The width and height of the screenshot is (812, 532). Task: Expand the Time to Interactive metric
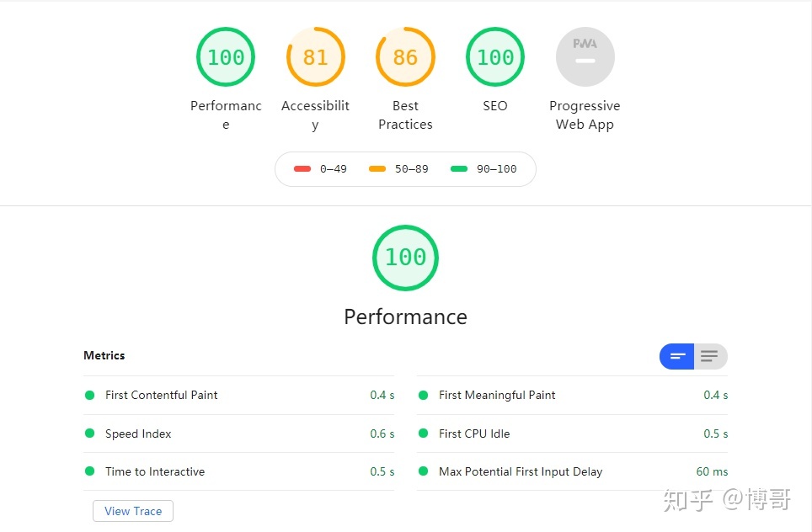point(238,471)
